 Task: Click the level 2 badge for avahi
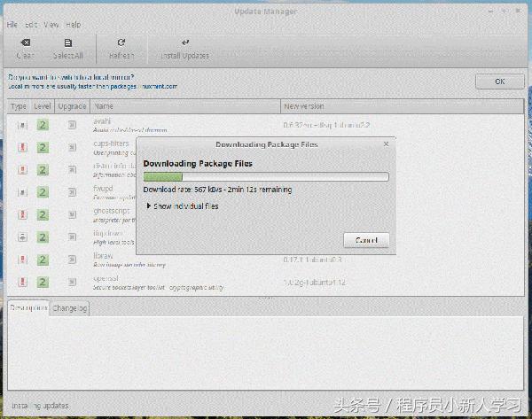click(x=43, y=125)
